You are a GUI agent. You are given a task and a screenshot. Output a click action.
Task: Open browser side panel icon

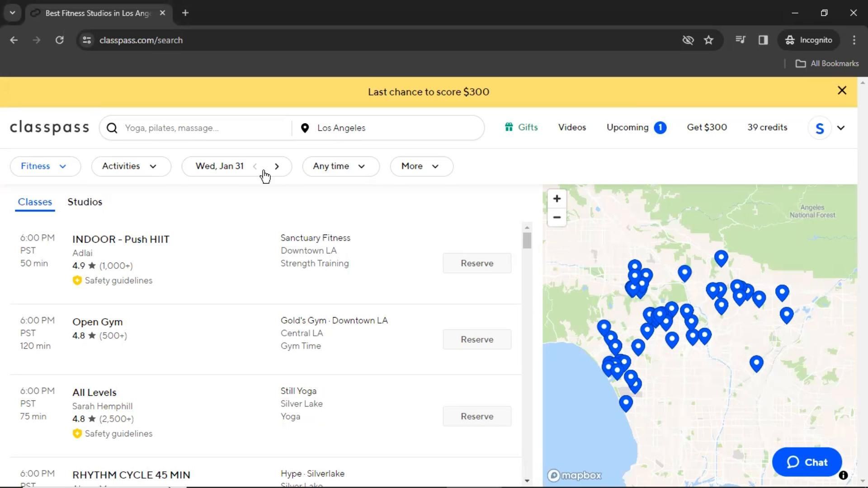click(x=763, y=40)
